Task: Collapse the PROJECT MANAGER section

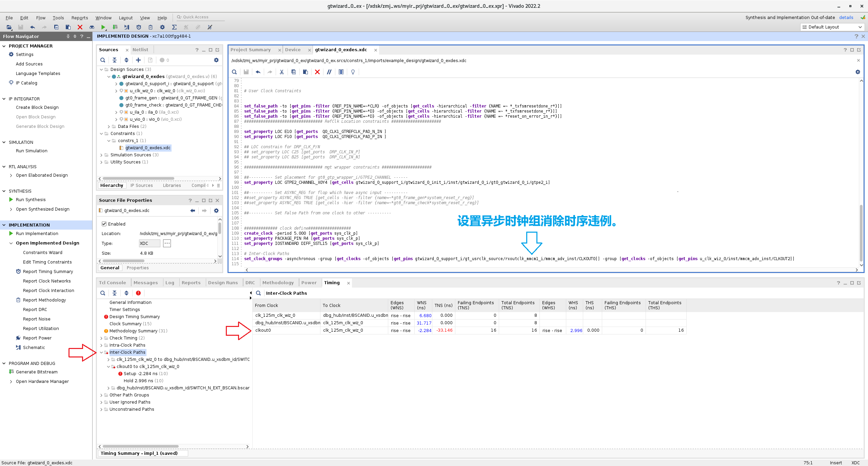Action: (x=4, y=46)
